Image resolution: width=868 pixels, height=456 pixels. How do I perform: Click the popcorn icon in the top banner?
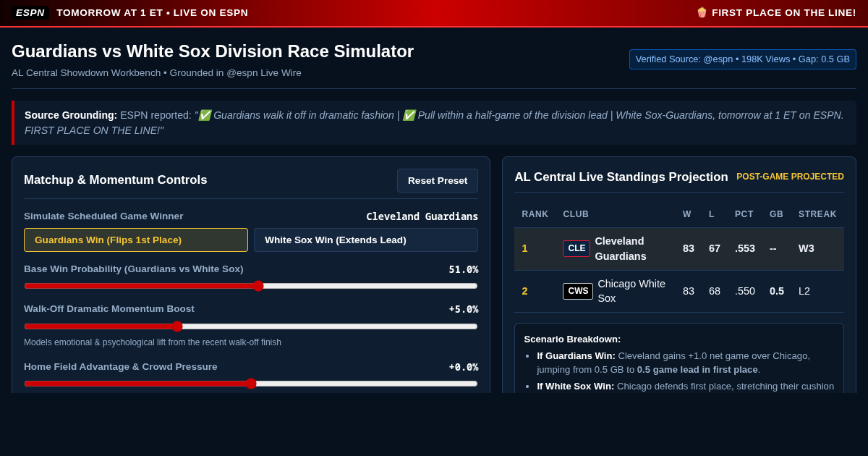pyautogui.click(x=702, y=12)
